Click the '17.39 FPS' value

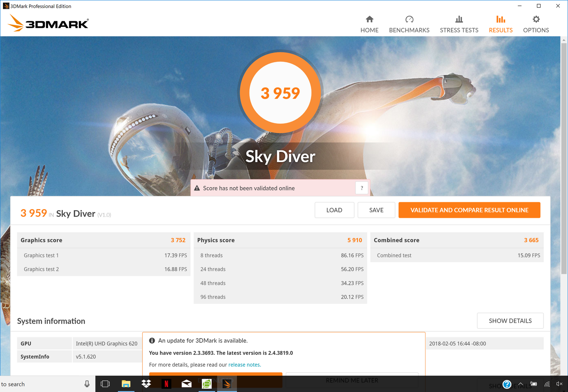pos(176,255)
